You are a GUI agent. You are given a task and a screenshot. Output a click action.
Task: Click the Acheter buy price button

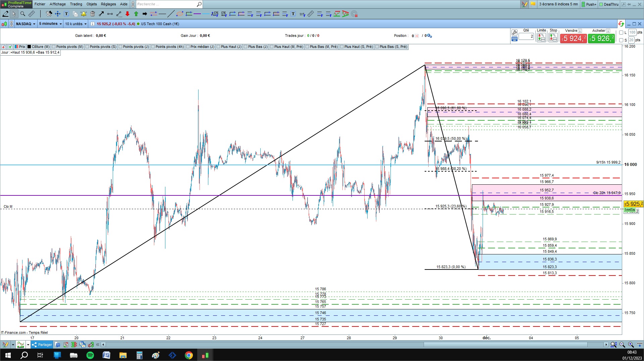click(x=601, y=39)
